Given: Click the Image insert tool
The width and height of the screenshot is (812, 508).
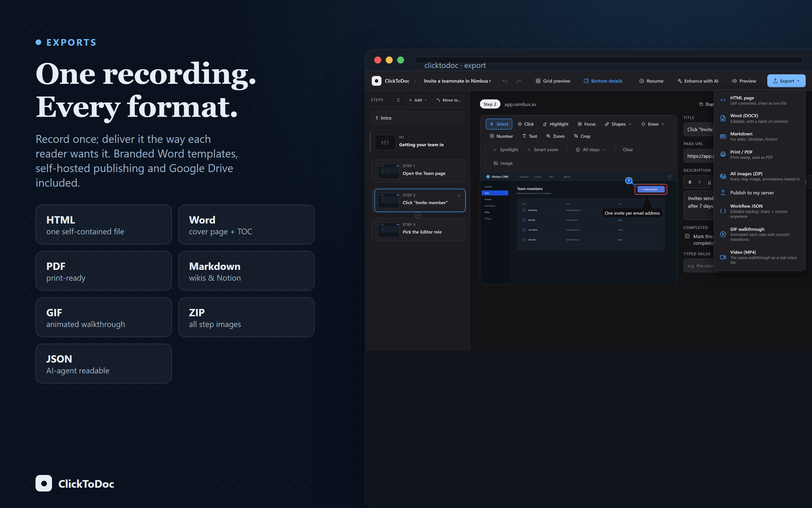Looking at the screenshot, I should (x=503, y=163).
